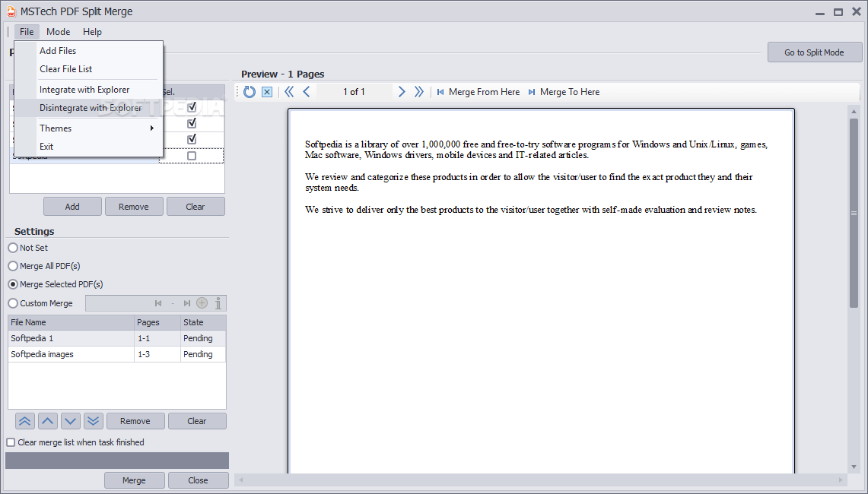
Task: Click the File Name column header
Action: (71, 322)
